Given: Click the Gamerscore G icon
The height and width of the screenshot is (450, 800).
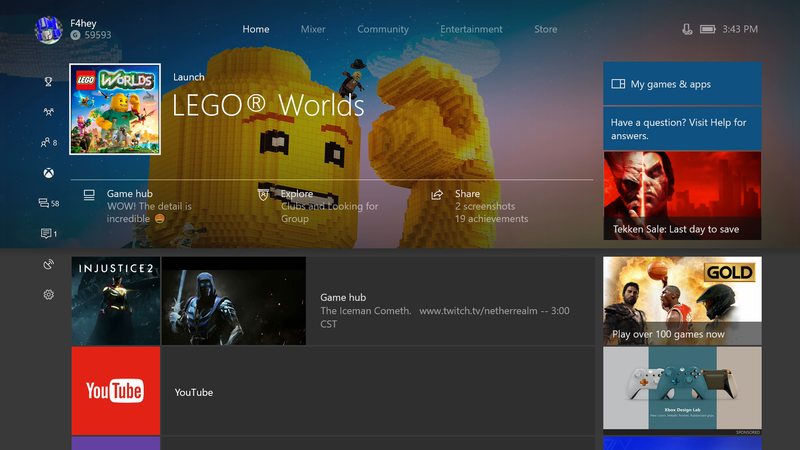Looking at the screenshot, I should tap(76, 35).
